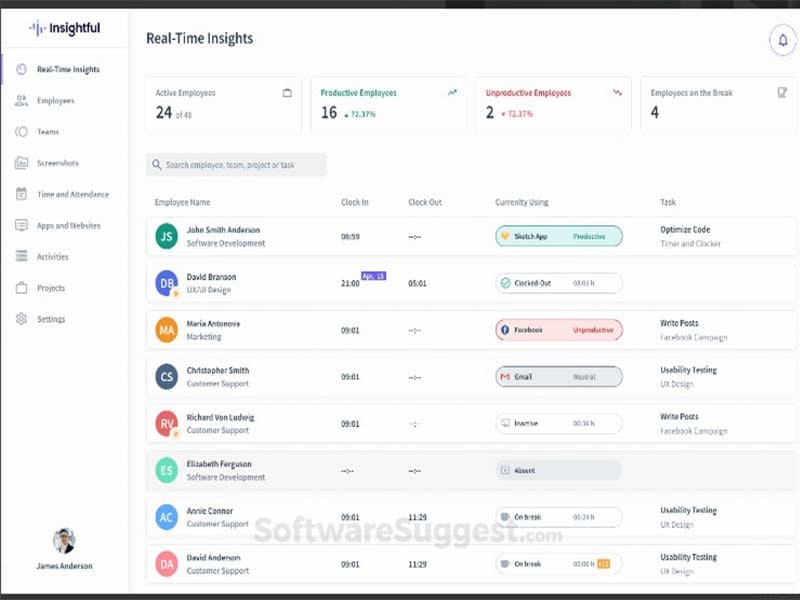Click the Clocked Out status pill
Image resolution: width=800 pixels, height=600 pixels.
(x=559, y=283)
